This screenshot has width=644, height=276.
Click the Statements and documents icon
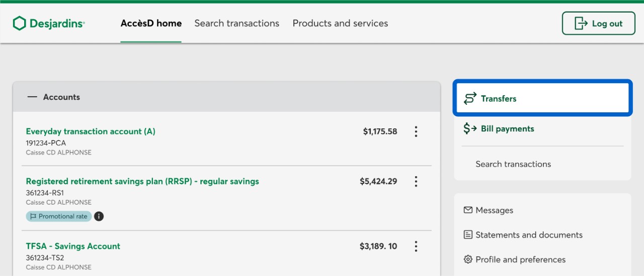tap(468, 235)
